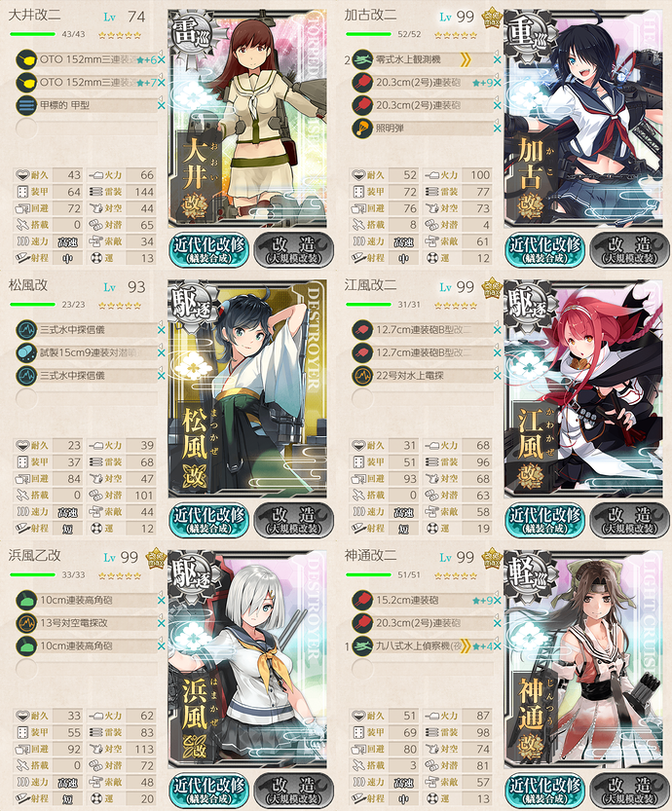The height and width of the screenshot is (811, 672).
Task: Remove 甲標的 甲型 with its X
Action: tap(162, 105)
